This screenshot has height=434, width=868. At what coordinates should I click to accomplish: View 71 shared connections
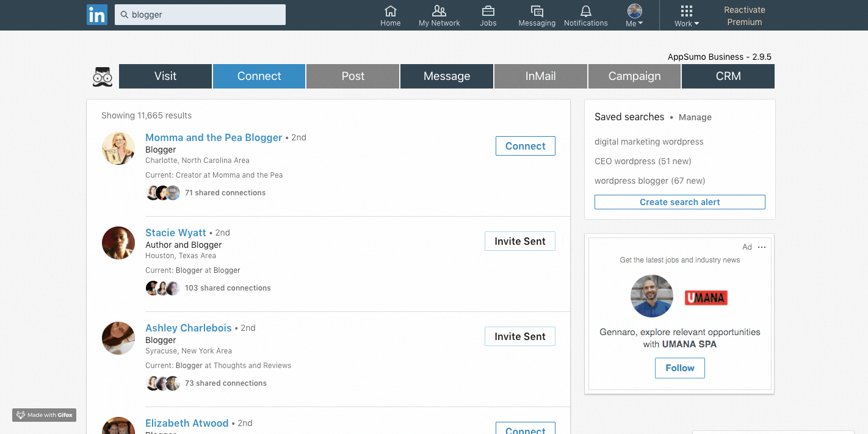point(225,193)
